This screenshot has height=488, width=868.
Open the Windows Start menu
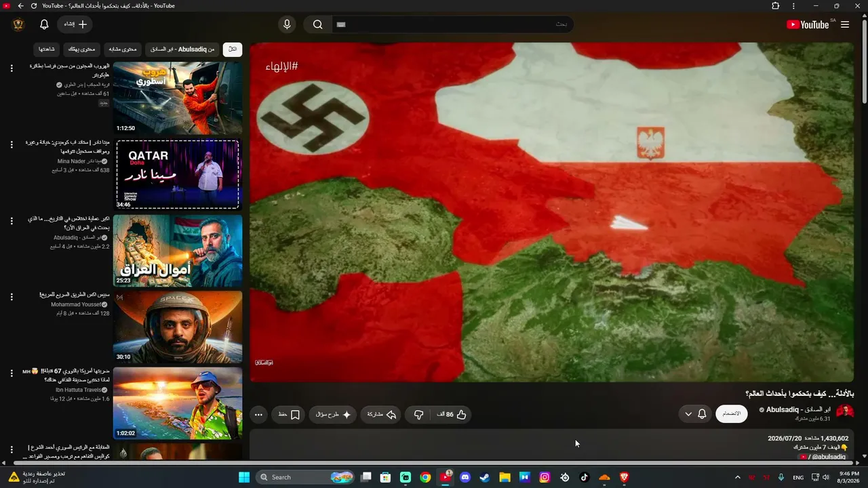click(x=244, y=477)
